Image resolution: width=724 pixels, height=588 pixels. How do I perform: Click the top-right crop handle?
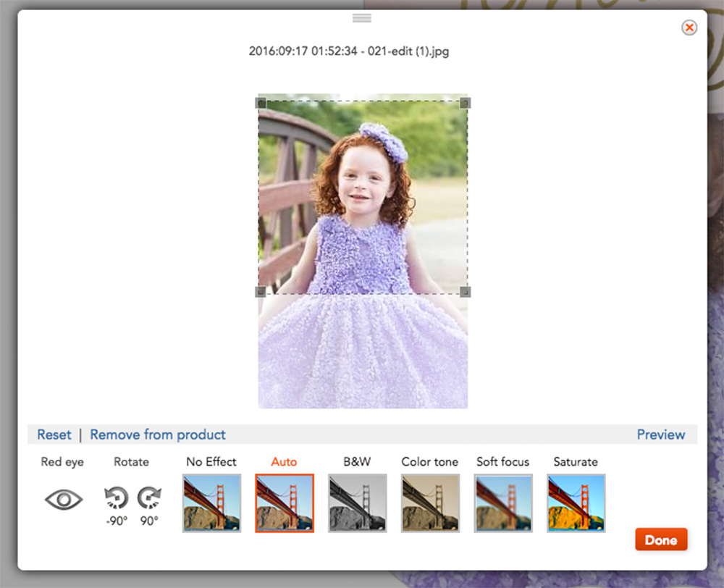click(466, 103)
